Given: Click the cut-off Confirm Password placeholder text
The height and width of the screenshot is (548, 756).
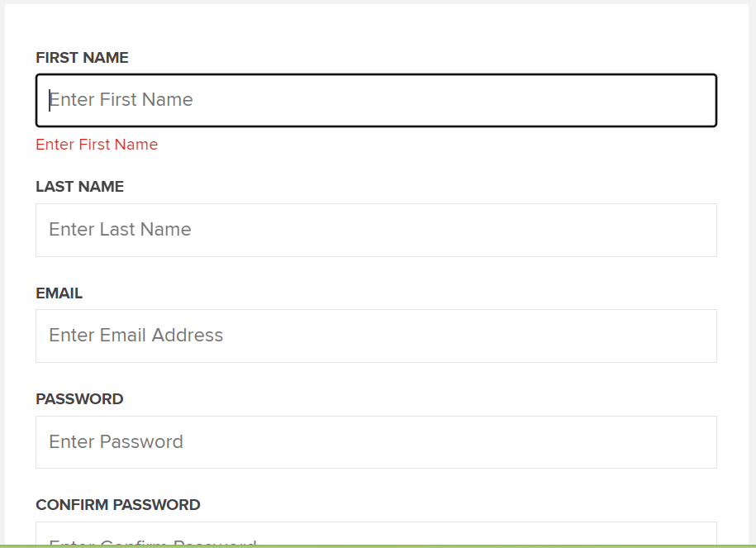Looking at the screenshot, I should (153, 541).
